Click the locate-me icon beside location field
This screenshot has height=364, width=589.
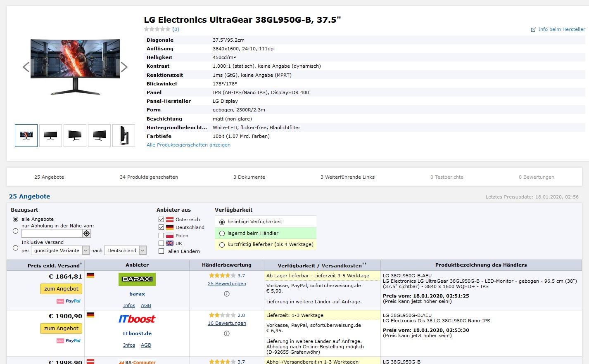pos(86,234)
